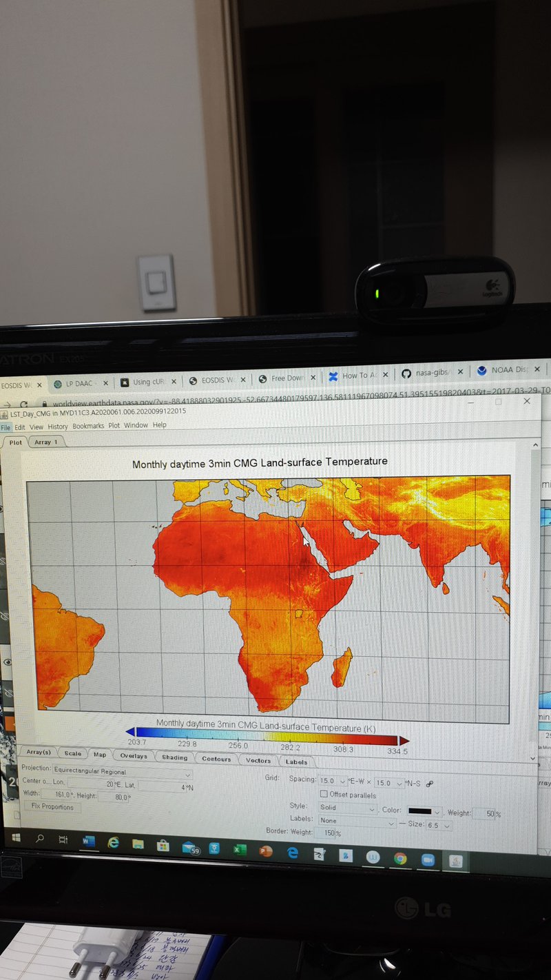Screen dimensions: 551x980
Task: Launch Excel from the Windows taskbar
Action: pyautogui.click(x=237, y=849)
